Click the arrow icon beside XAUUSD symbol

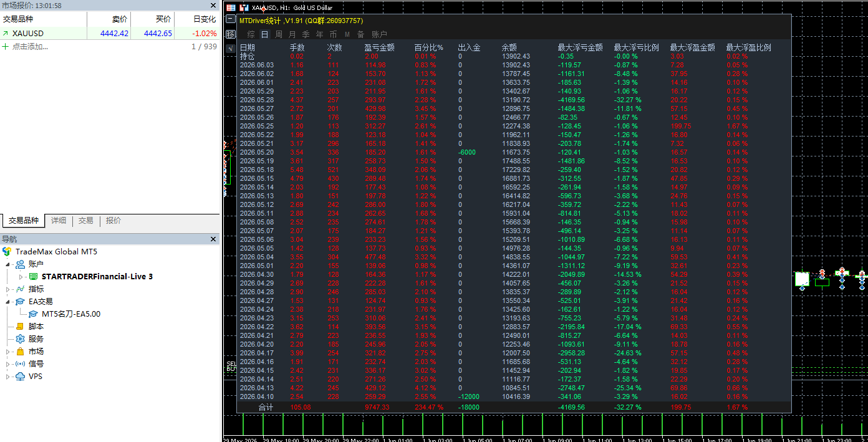[6, 34]
